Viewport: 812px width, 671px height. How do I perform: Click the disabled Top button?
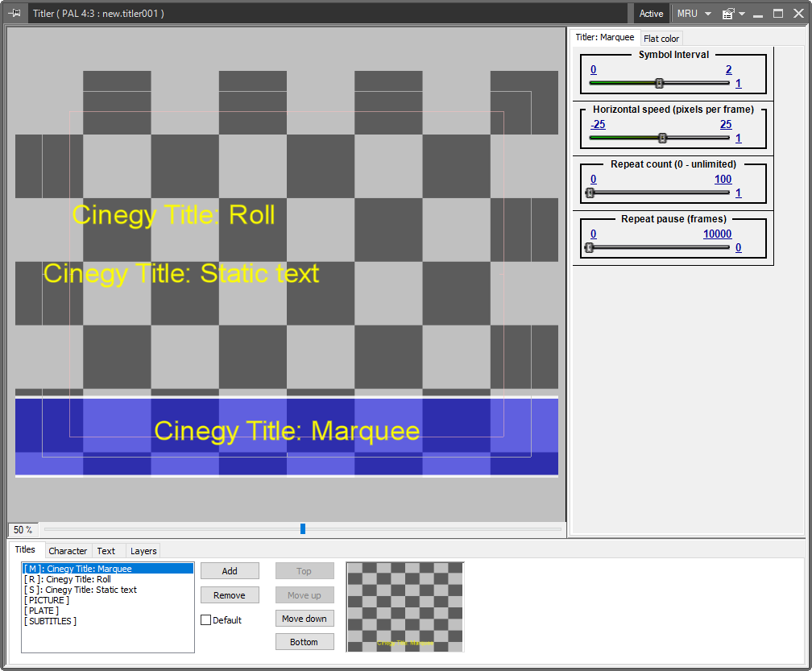(304, 571)
